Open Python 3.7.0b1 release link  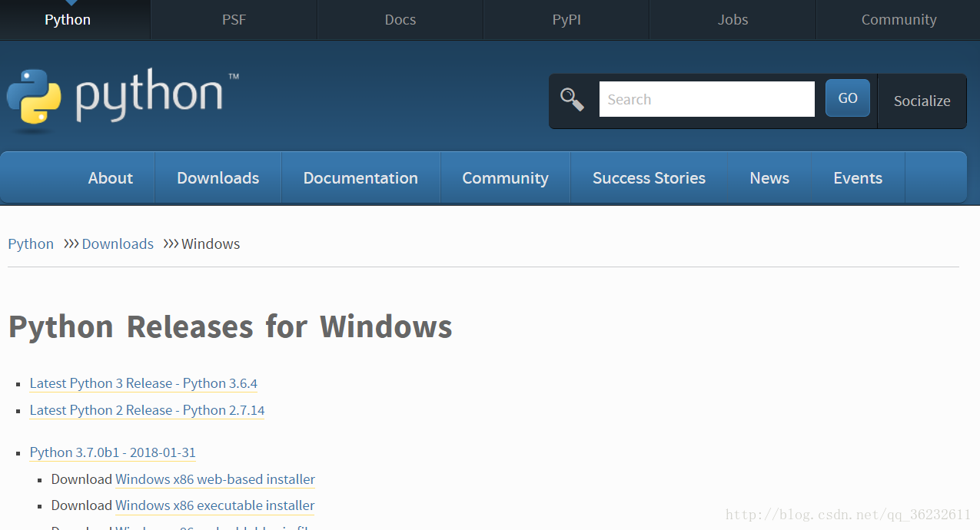tap(113, 452)
